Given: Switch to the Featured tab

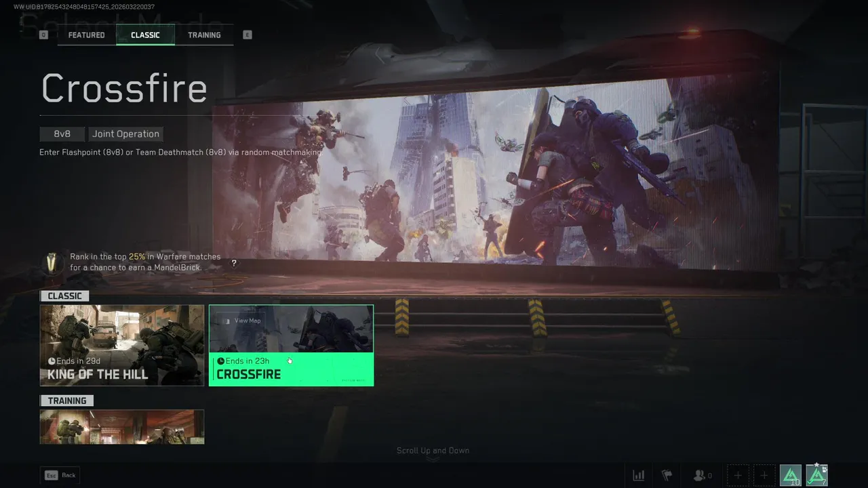Looking at the screenshot, I should tap(87, 35).
